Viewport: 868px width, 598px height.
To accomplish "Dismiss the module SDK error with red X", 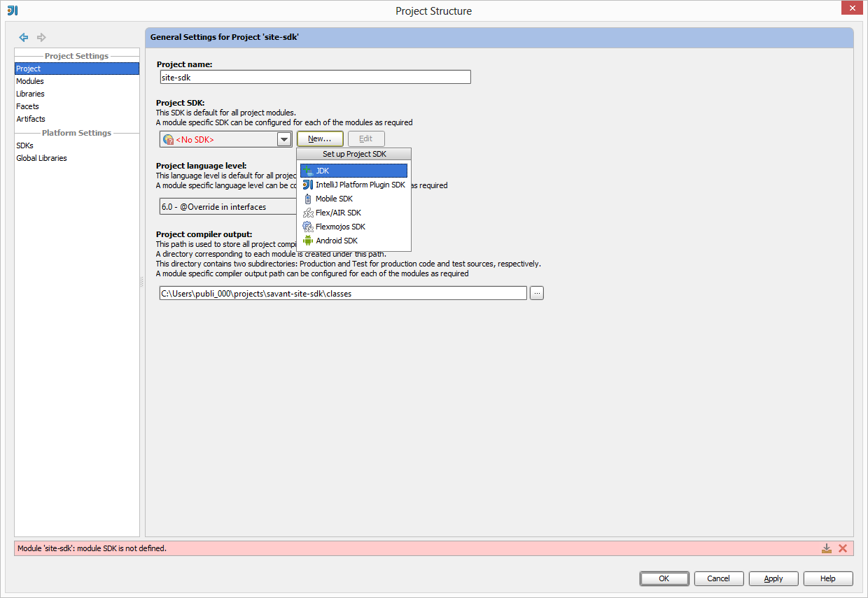I will pos(843,548).
